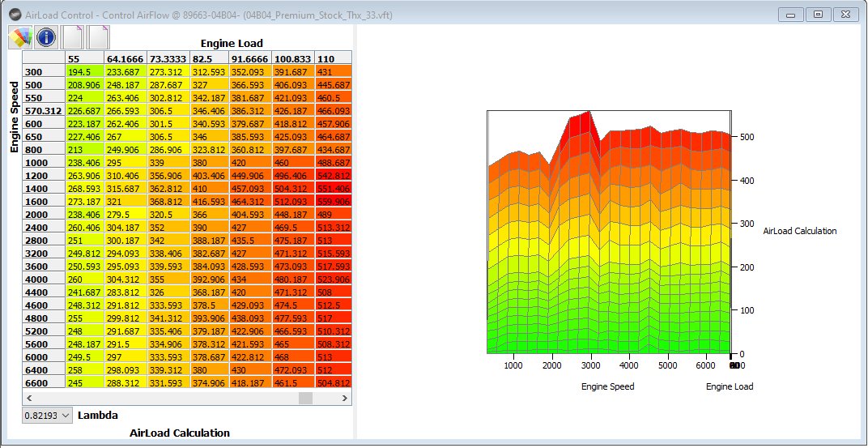This screenshot has height=448, width=868.
Task: Click cell value 208.906
Action: pyautogui.click(x=85, y=85)
